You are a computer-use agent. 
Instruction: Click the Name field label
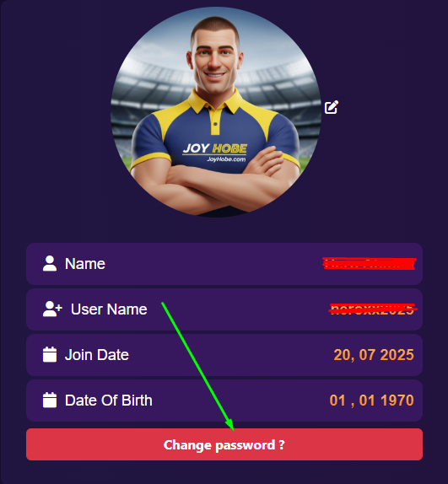(85, 264)
